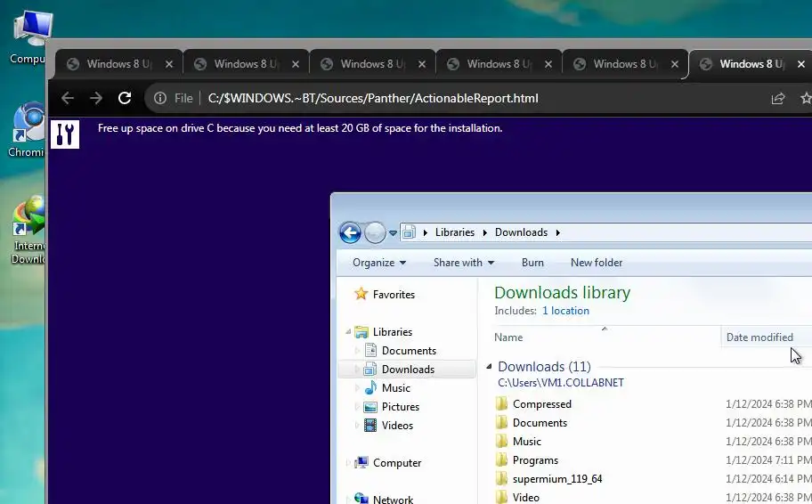Reload the ActionableReport page
Viewport: 812px width, 504px height.
coord(125,98)
